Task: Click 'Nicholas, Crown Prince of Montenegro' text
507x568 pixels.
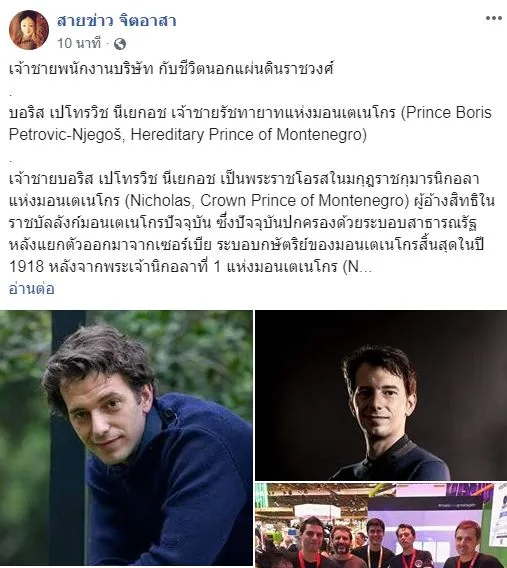Action: (x=267, y=200)
